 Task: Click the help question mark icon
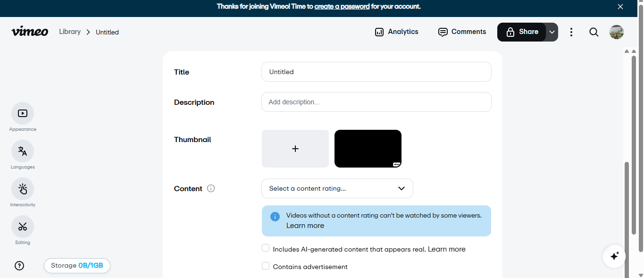pos(19,266)
